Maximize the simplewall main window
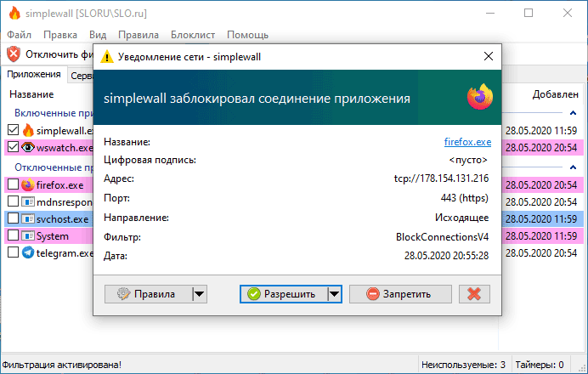588x374 pixels. [x=529, y=13]
